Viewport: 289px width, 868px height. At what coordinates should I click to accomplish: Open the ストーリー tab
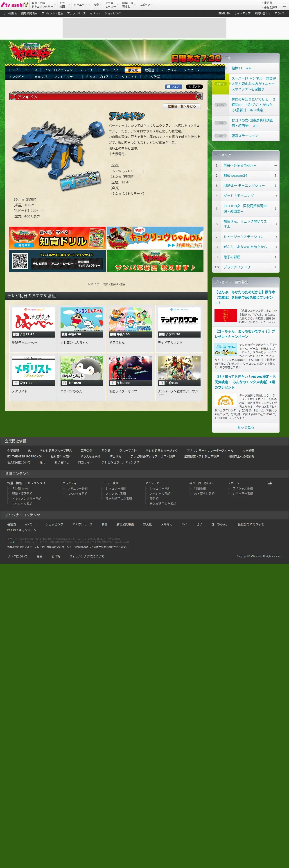(x=88, y=70)
